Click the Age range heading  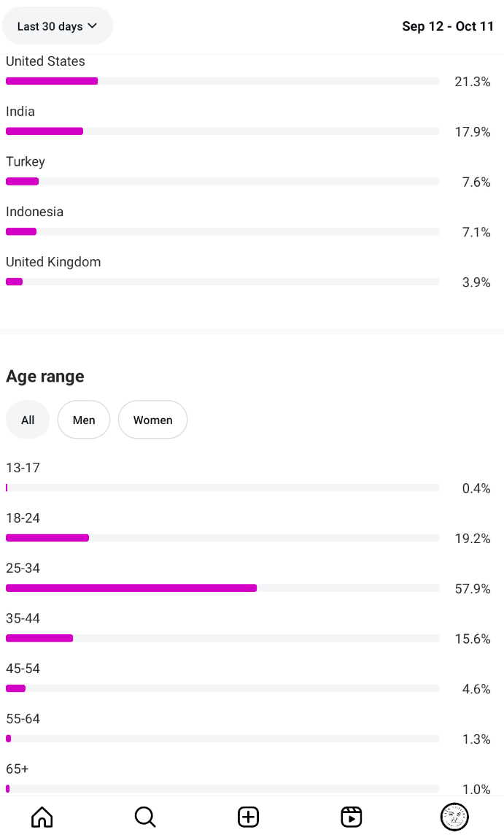point(45,377)
